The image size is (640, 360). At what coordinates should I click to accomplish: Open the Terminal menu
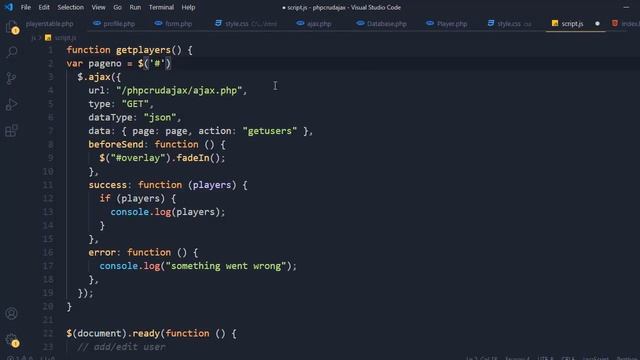pos(161,7)
